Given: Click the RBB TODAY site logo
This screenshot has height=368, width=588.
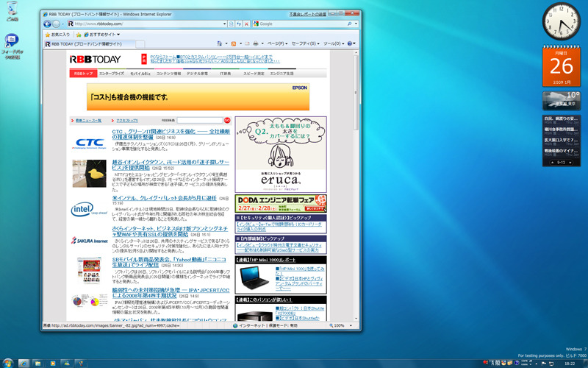Looking at the screenshot, I should [96, 60].
